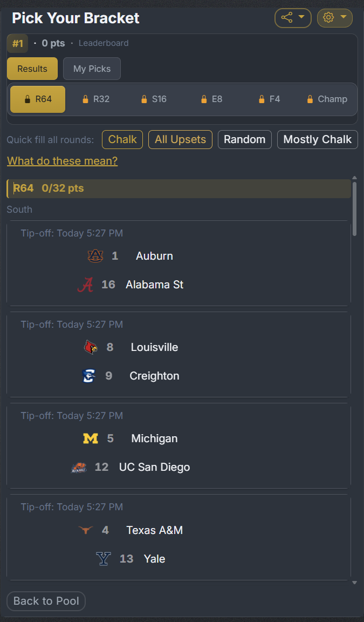Click the Creighton Bluejays logo
364x622 pixels.
point(90,376)
